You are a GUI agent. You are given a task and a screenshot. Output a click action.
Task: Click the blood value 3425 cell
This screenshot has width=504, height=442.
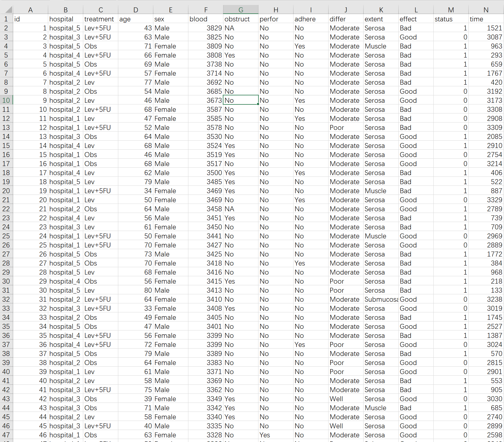click(x=206, y=254)
